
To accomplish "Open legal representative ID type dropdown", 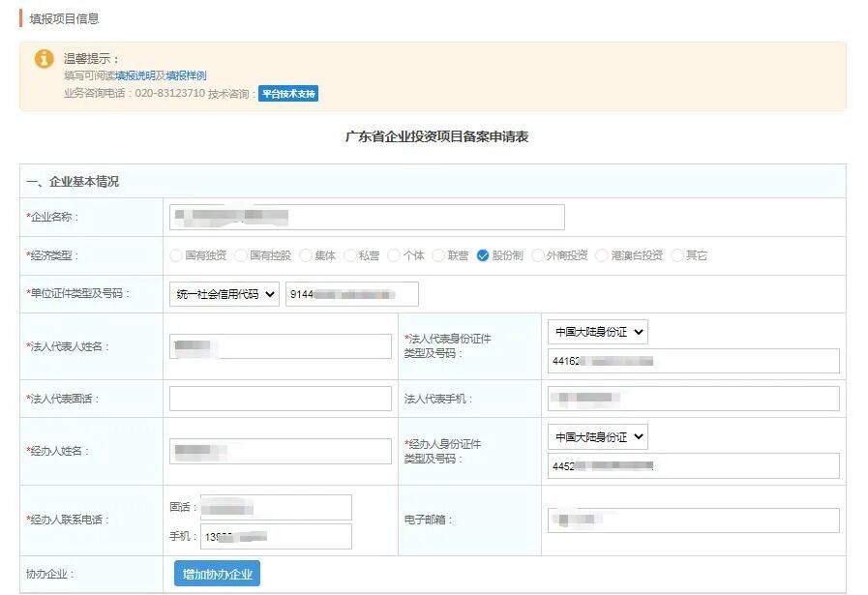I will [597, 332].
